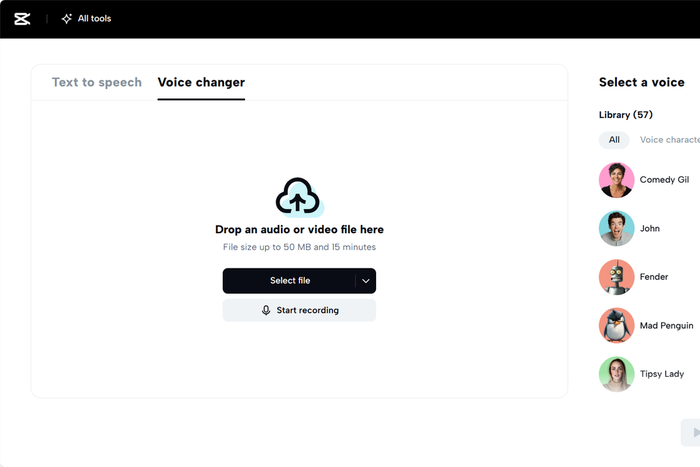This screenshot has height=467, width=700.
Task: Click the microphone icon in Start recording
Action: (266, 310)
